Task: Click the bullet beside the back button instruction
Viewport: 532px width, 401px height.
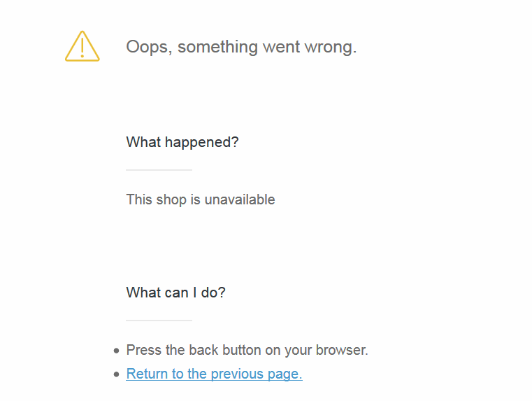Action: pyautogui.click(x=116, y=351)
